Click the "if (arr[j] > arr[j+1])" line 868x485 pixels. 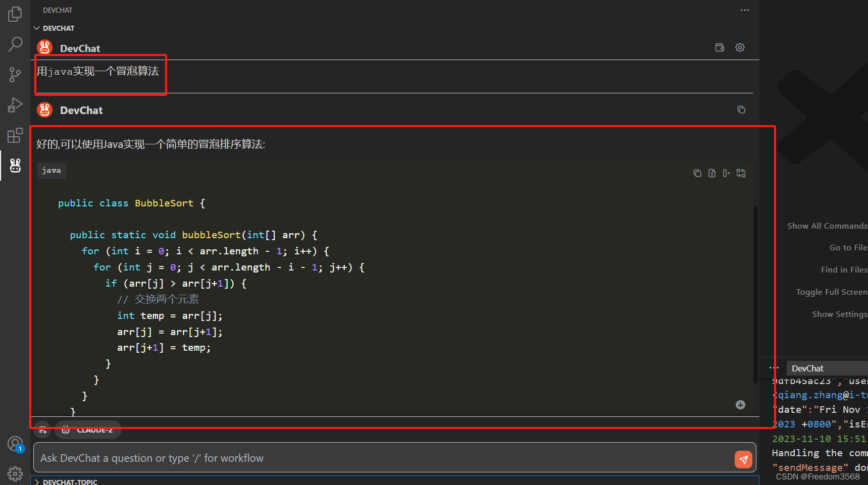(x=176, y=284)
